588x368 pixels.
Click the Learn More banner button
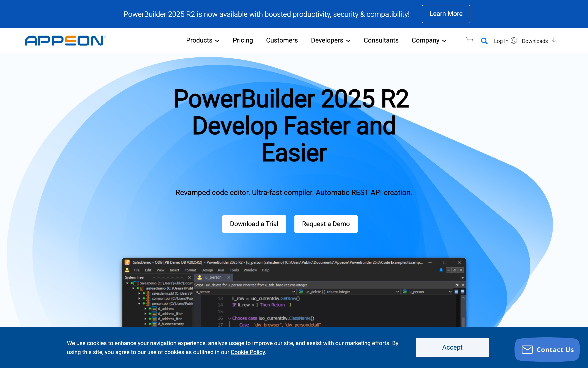point(446,14)
